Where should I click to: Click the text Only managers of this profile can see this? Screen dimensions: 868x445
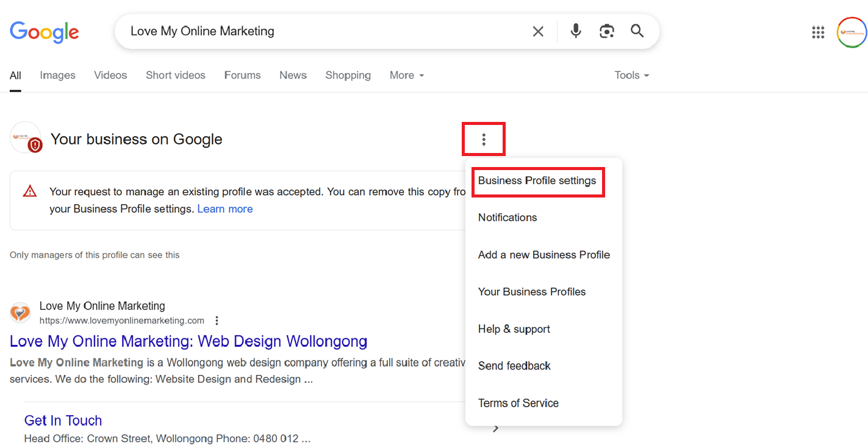coord(95,255)
